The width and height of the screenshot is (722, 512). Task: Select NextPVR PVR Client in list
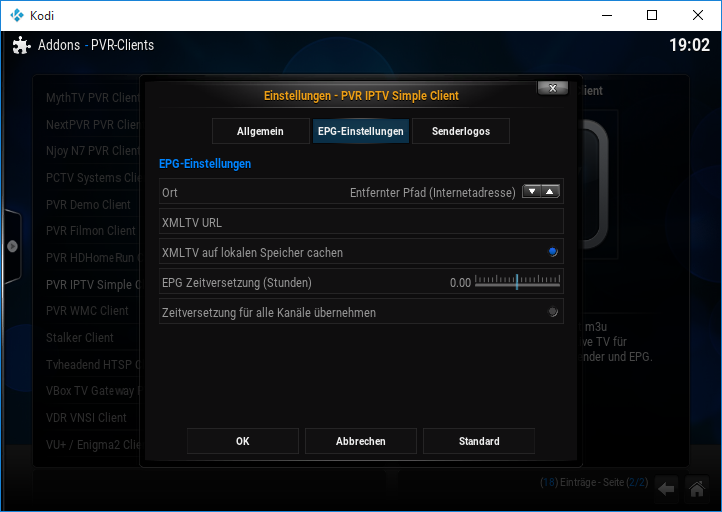tap(93, 124)
